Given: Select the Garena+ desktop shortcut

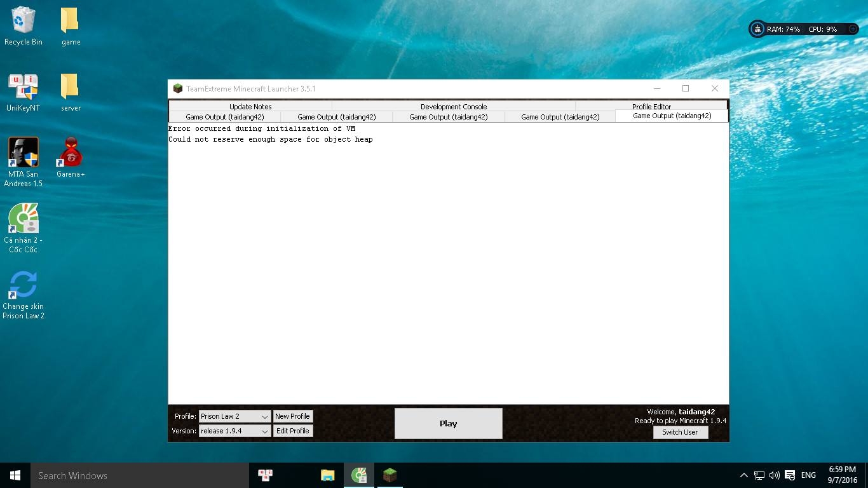Looking at the screenshot, I should click(x=71, y=158).
